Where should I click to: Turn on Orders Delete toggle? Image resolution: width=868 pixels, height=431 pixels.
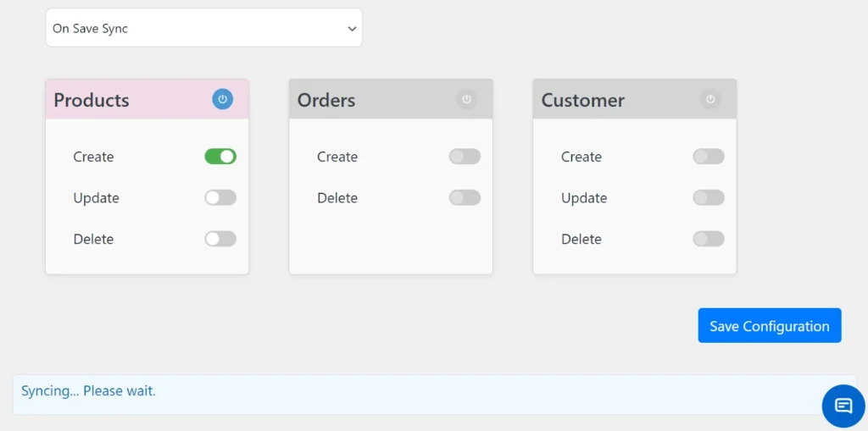[465, 197]
